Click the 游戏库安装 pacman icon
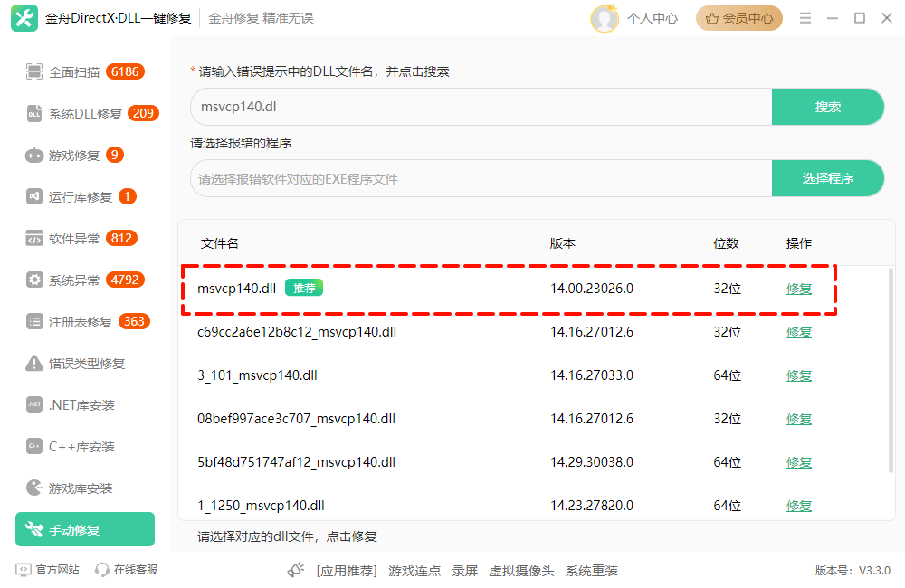Screen dimensions: 905x588 (x=34, y=488)
